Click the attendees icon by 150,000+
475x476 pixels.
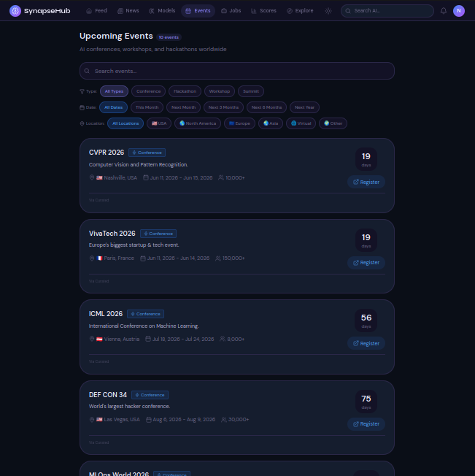218,258
